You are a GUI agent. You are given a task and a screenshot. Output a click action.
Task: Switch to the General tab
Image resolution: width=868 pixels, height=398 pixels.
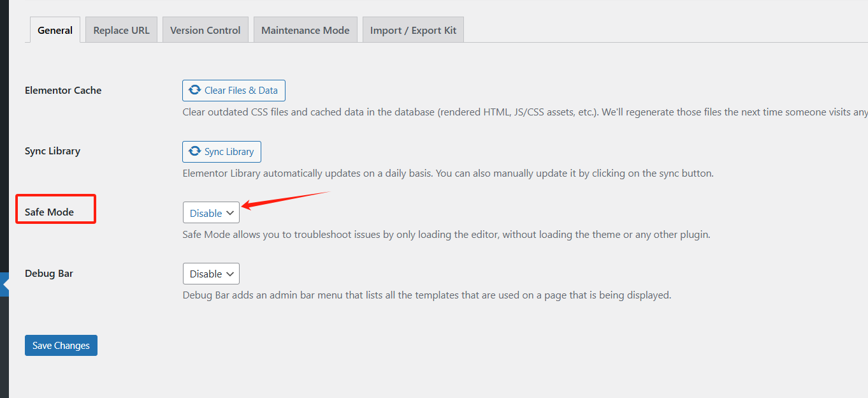pos(55,30)
